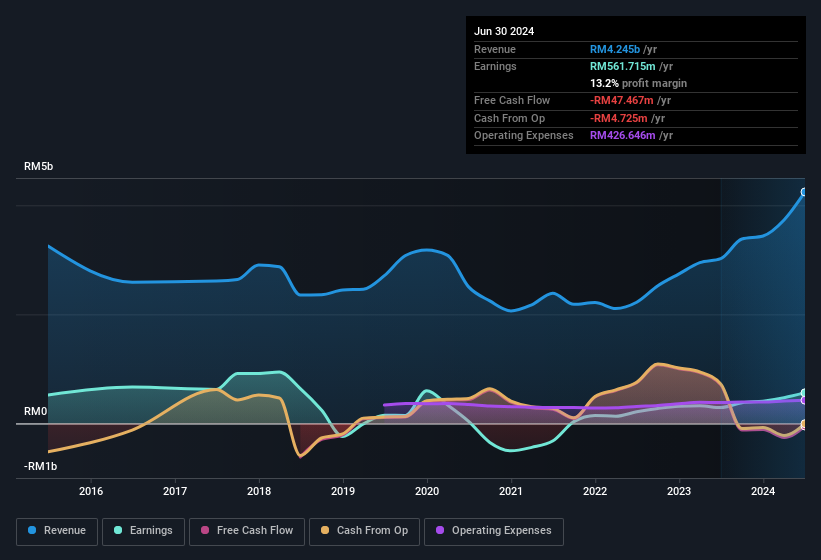821x560 pixels.
Task: Click the 2023 x-axis label
Action: pos(679,491)
